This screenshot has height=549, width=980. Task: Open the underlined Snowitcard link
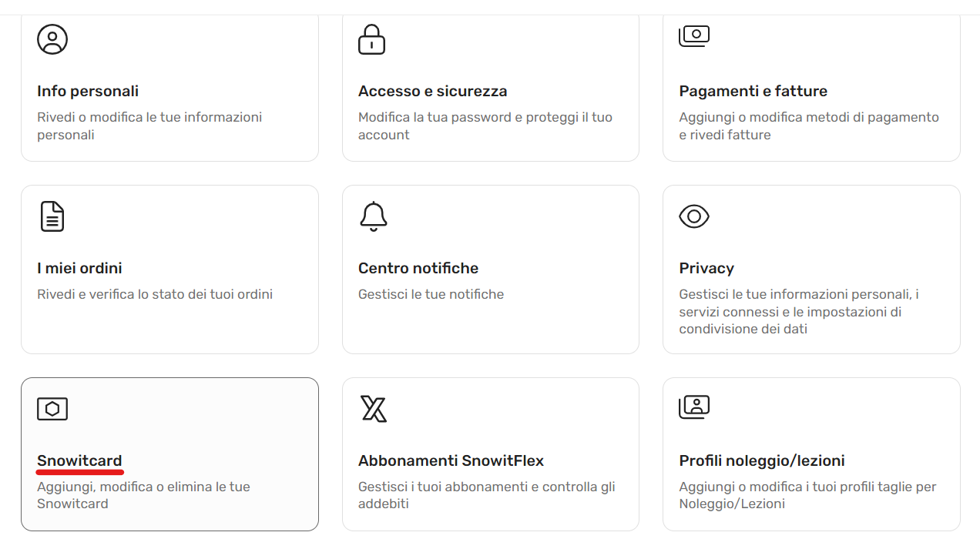coord(79,460)
